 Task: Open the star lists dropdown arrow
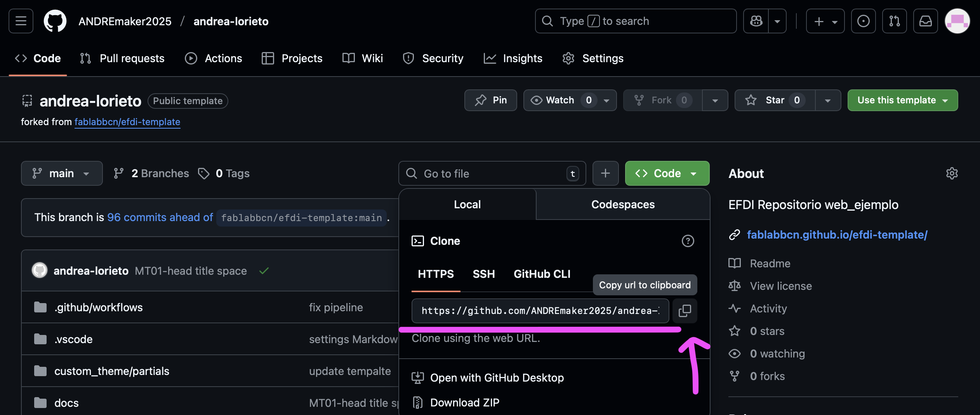click(x=828, y=100)
